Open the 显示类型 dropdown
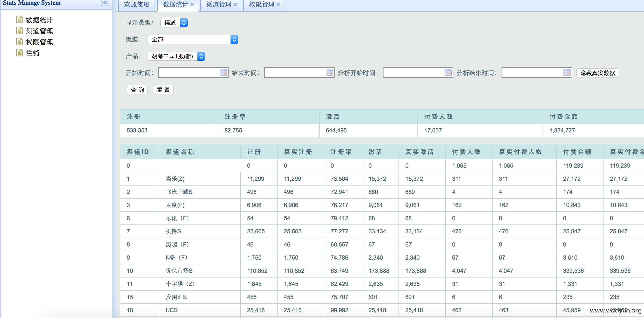This screenshot has height=318, width=644. click(x=174, y=23)
